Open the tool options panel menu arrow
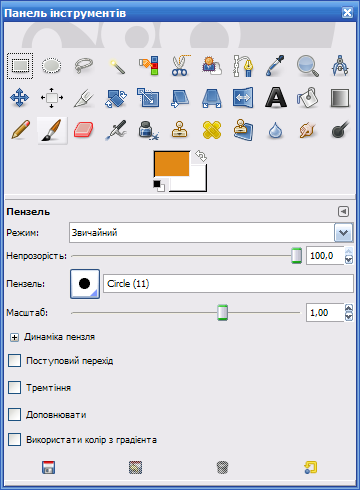 [343, 211]
